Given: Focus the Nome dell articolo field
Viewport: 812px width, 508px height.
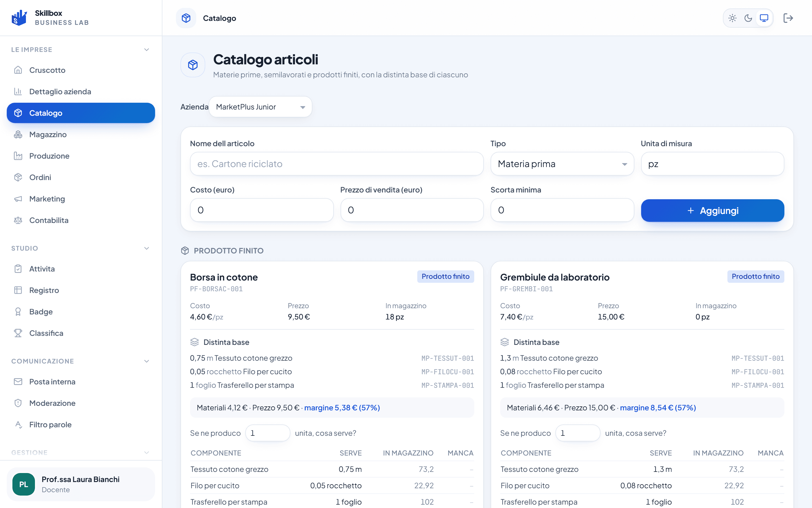Looking at the screenshot, I should point(337,164).
